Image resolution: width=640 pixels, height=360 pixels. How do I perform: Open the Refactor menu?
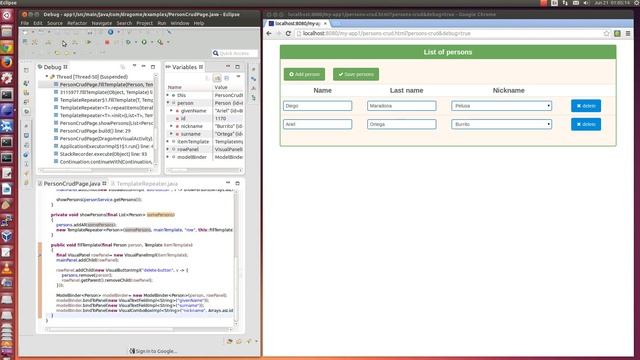[77, 23]
